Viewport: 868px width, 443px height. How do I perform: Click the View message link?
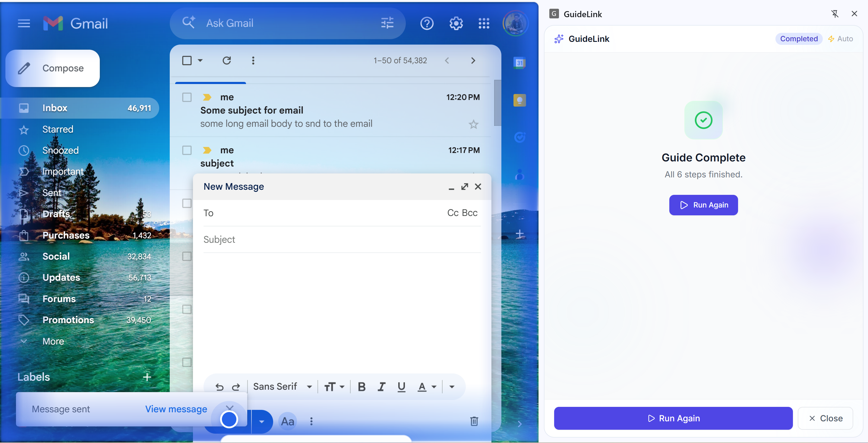point(176,409)
